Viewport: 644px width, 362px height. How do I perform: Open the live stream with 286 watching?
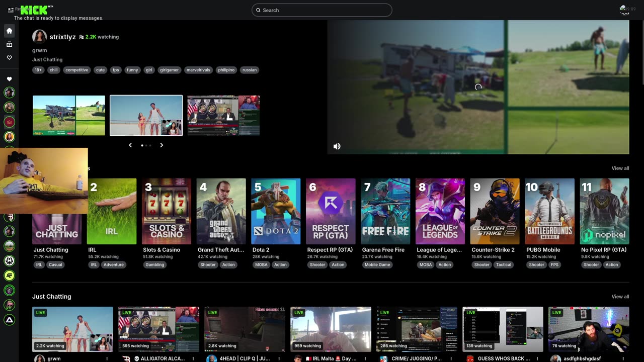pos(417,329)
